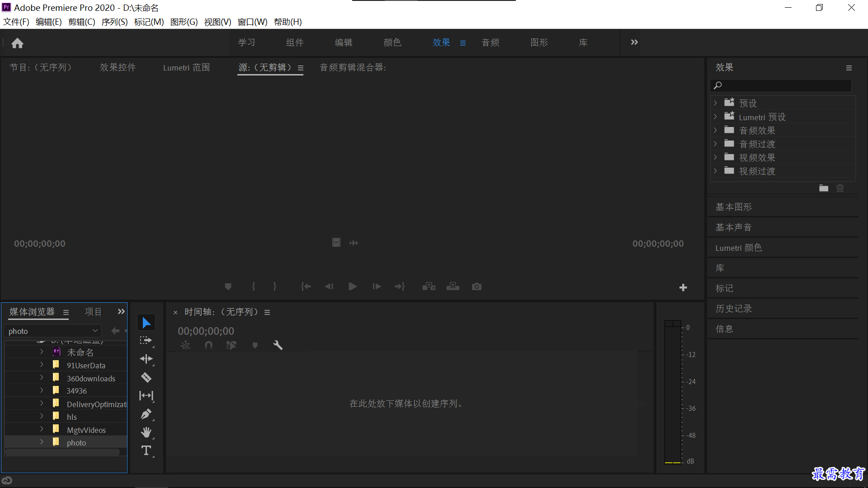Select the Hand tool
The image size is (868, 488).
click(x=146, y=432)
